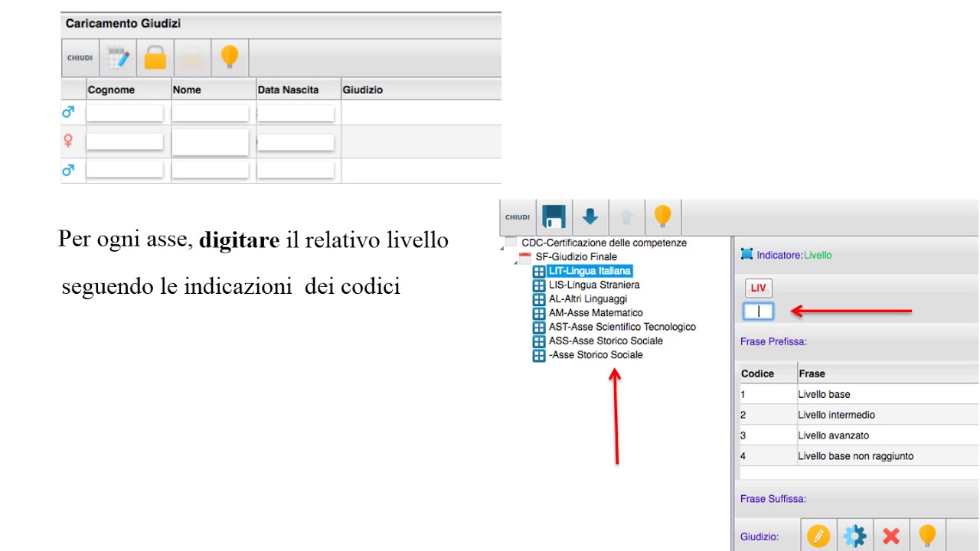This screenshot has height=551, width=980.
Task: Collapse CDC-Certificazione delle competenze node
Action: pyautogui.click(x=503, y=246)
